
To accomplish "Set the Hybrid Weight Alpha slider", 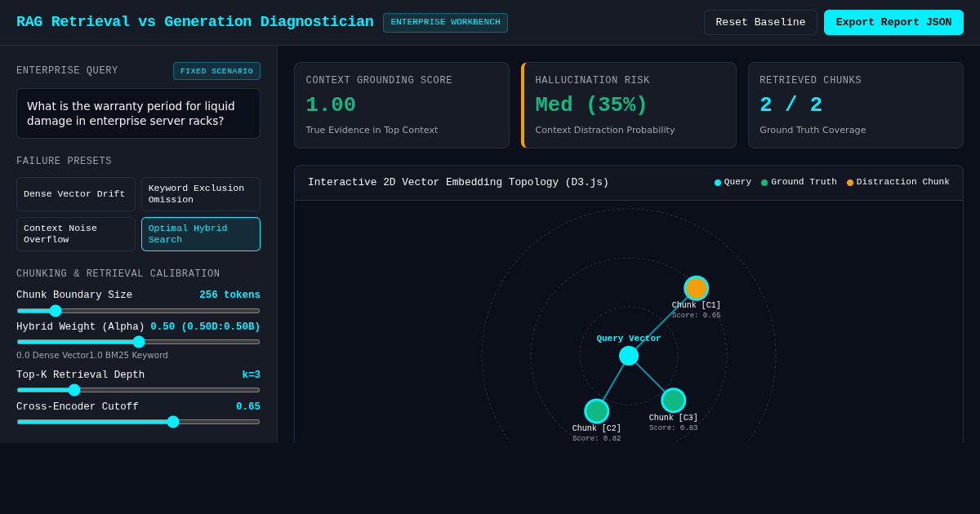I will coord(138,342).
